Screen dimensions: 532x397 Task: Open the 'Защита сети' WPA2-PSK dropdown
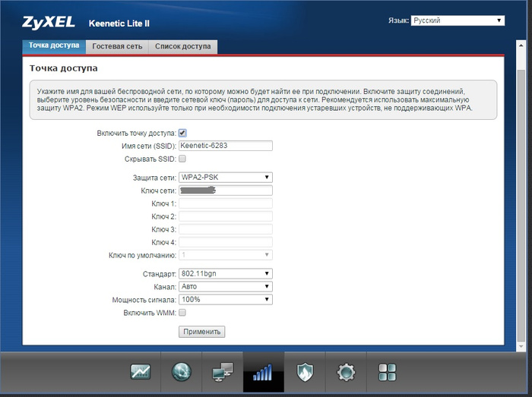[226, 178]
